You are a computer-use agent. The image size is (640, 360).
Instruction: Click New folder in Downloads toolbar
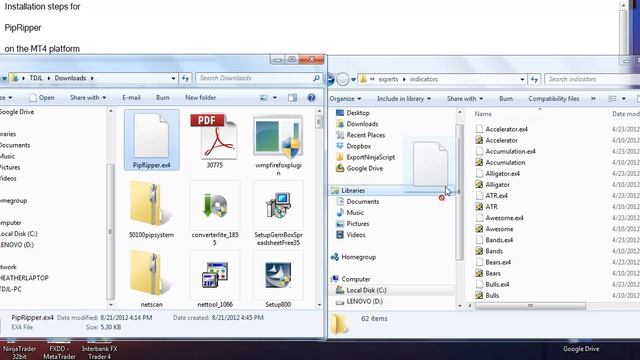[x=200, y=98]
